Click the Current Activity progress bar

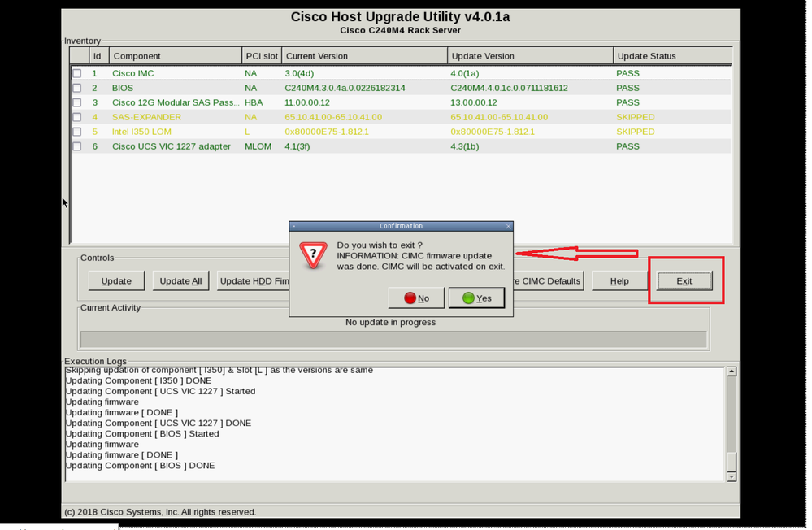click(x=393, y=339)
